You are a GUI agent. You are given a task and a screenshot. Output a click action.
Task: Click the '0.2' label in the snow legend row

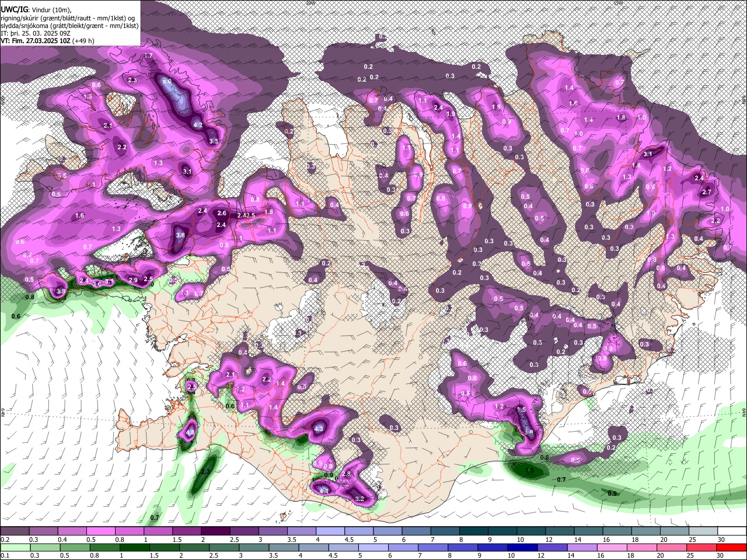coord(5,540)
